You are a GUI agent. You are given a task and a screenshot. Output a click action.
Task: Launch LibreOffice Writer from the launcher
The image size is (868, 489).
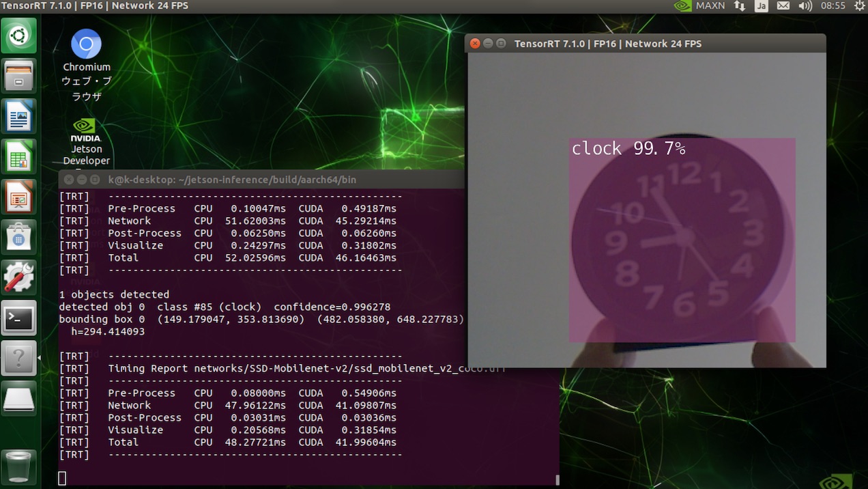point(19,116)
